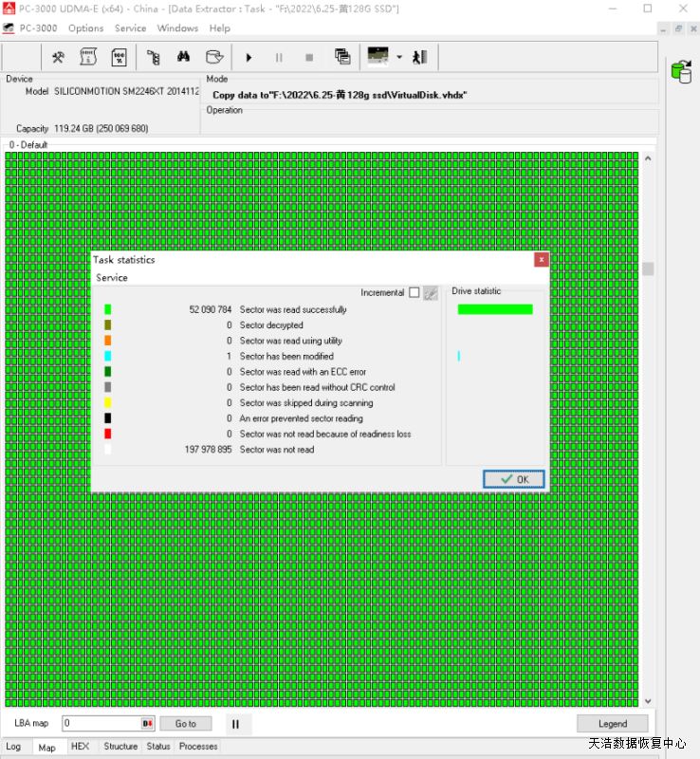The image size is (700, 759).
Task: Click OK in Task statistics dialog
Action: pyautogui.click(x=514, y=479)
